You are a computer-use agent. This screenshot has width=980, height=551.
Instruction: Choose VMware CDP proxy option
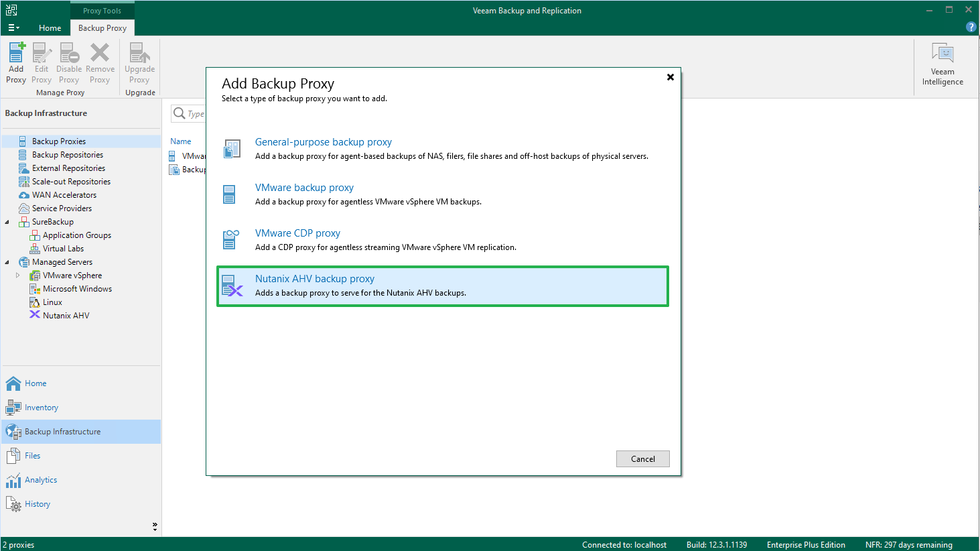click(443, 240)
